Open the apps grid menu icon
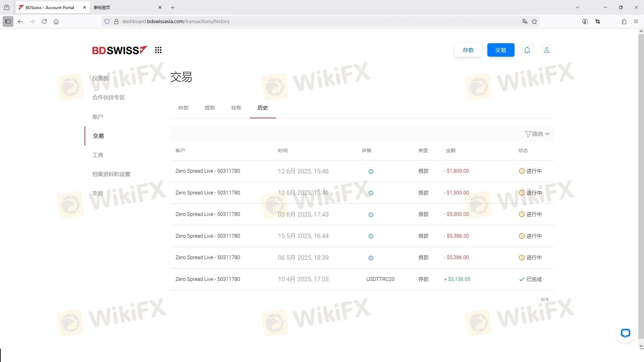The image size is (644, 362). (x=158, y=50)
